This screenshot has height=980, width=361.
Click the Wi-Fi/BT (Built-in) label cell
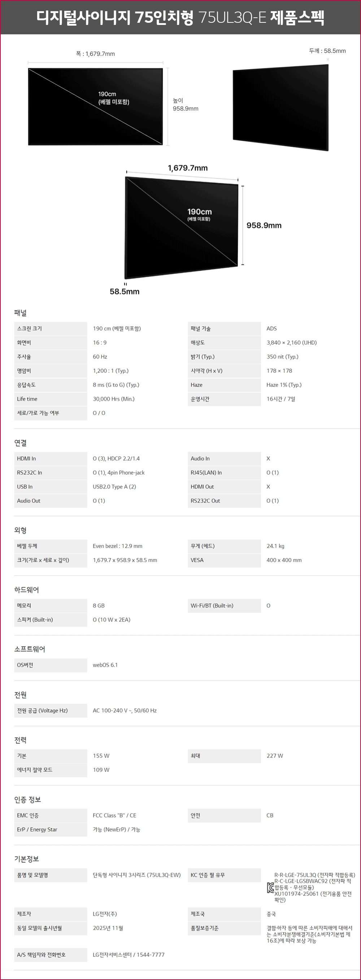pyautogui.click(x=212, y=606)
